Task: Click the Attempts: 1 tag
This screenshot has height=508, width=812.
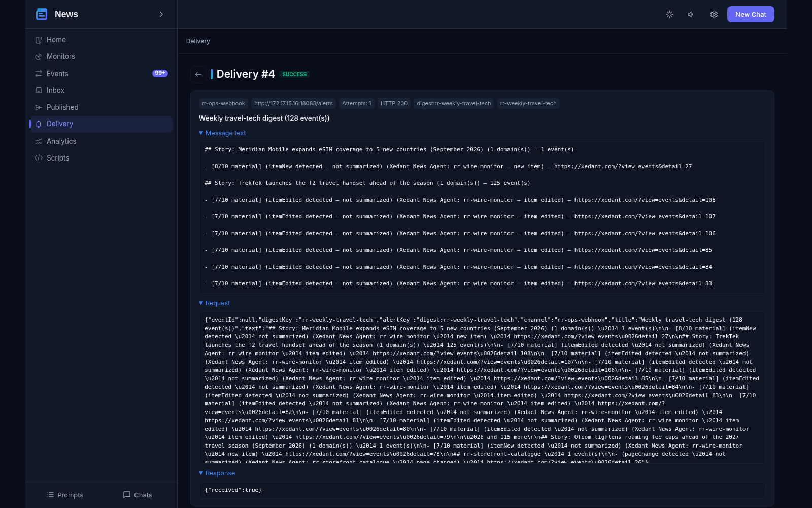Action: pos(357,103)
